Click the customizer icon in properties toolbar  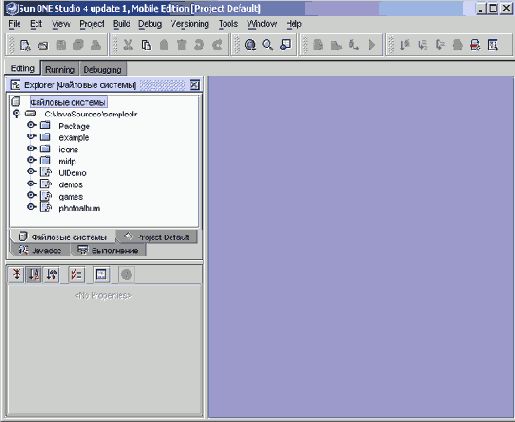101,275
